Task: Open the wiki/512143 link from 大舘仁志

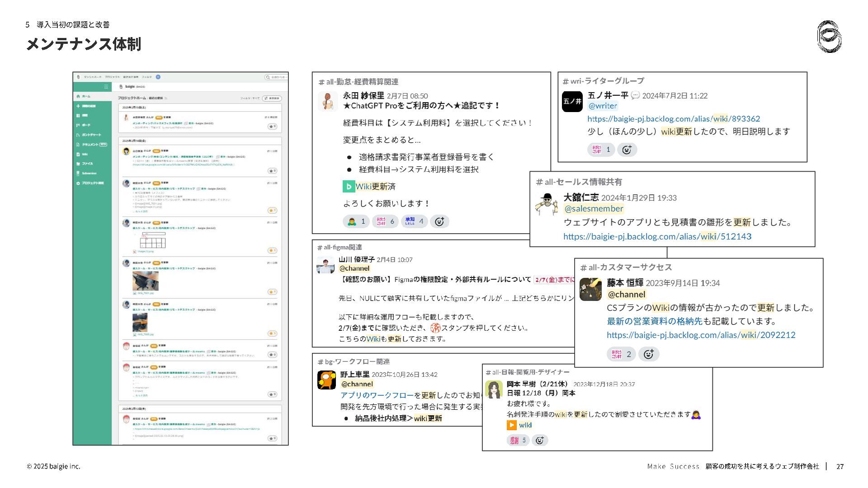Action: pyautogui.click(x=657, y=236)
